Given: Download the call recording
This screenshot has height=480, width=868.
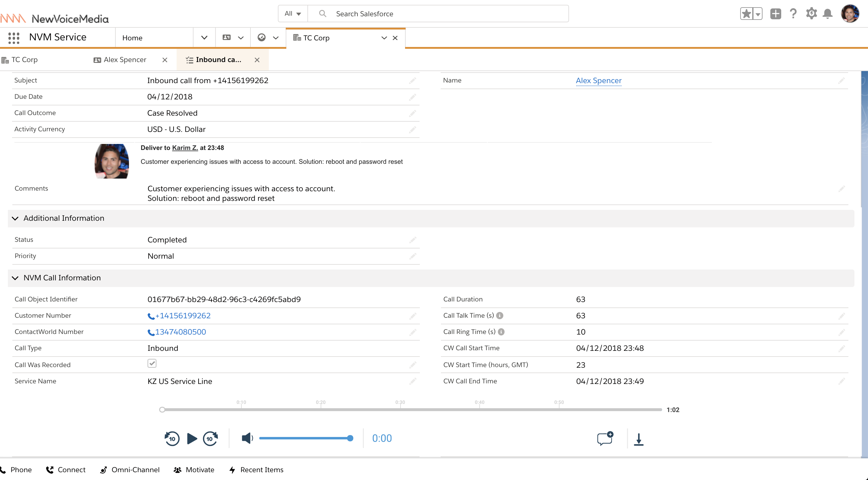Looking at the screenshot, I should pyautogui.click(x=639, y=439).
